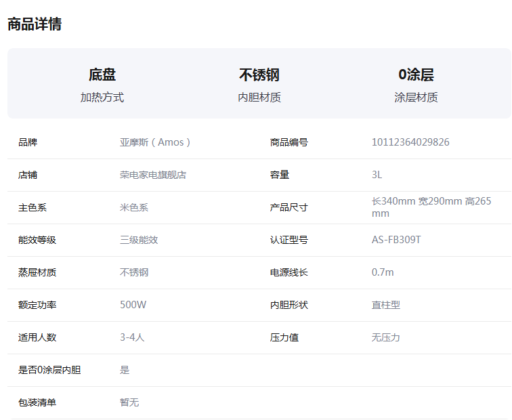Click the 店铺 label

(x=28, y=175)
